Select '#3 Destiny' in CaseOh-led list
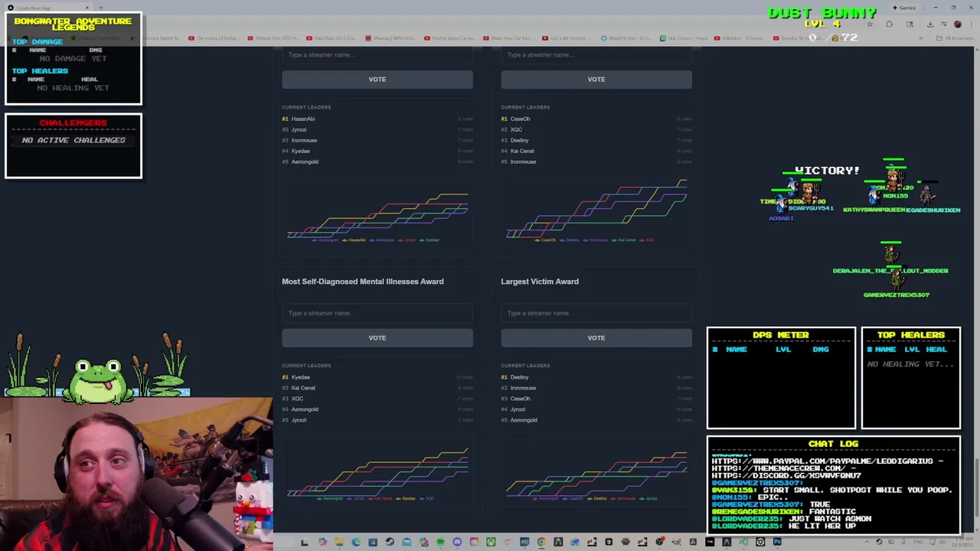980x551 pixels. (x=596, y=140)
